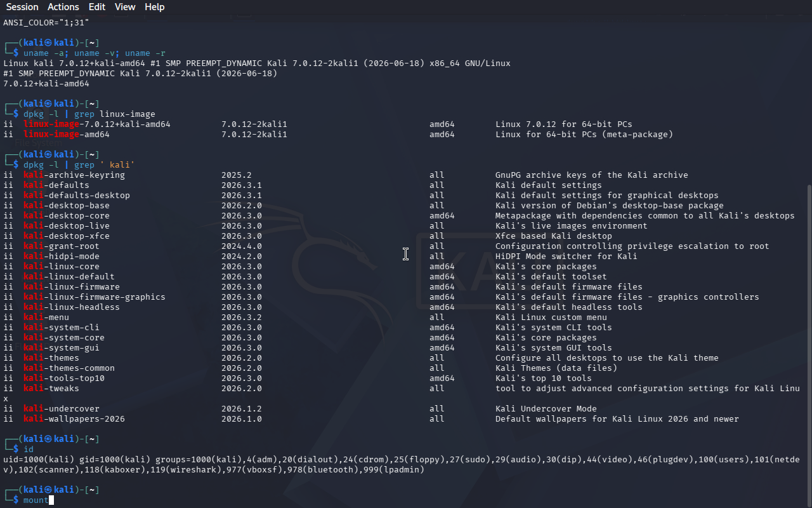
Task: Open the Actions menu
Action: 63,7
